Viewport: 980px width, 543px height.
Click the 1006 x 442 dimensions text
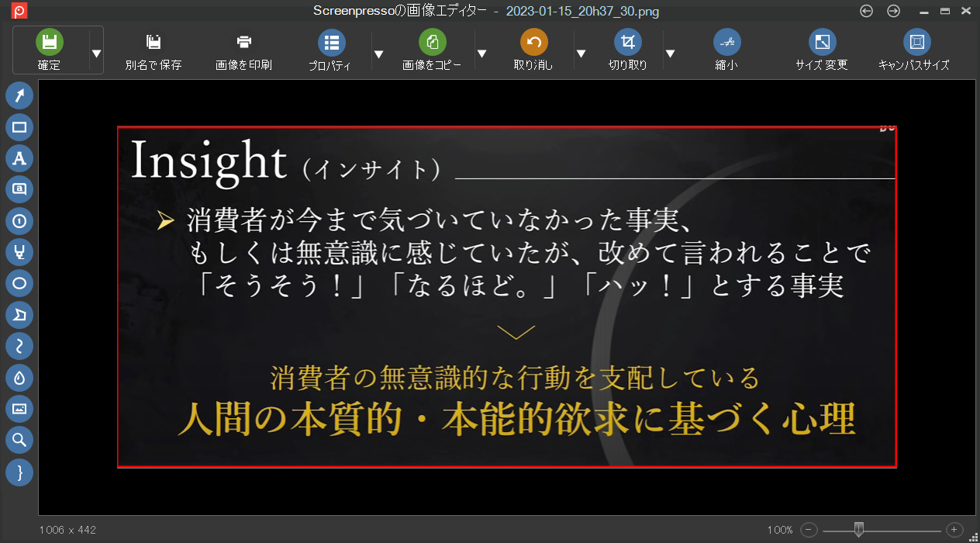[67, 530]
